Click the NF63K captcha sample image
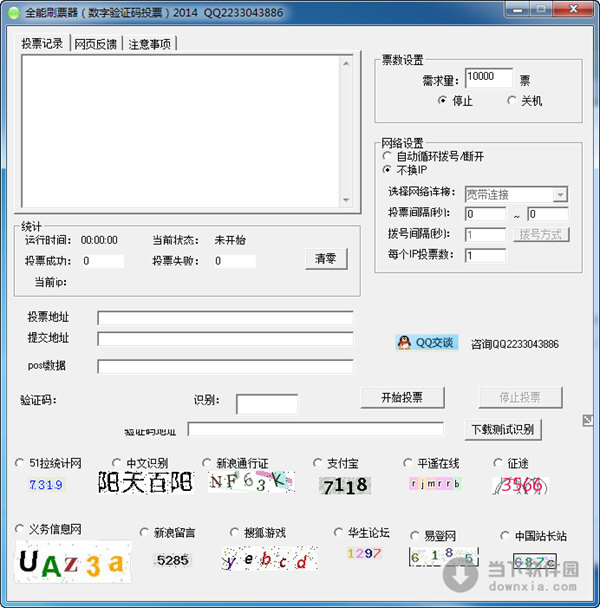 (251, 482)
